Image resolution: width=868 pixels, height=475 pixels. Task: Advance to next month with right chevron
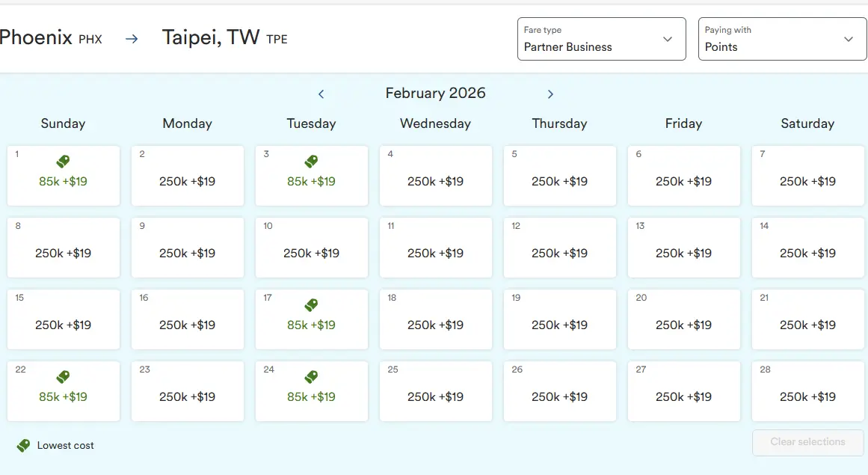(x=550, y=94)
